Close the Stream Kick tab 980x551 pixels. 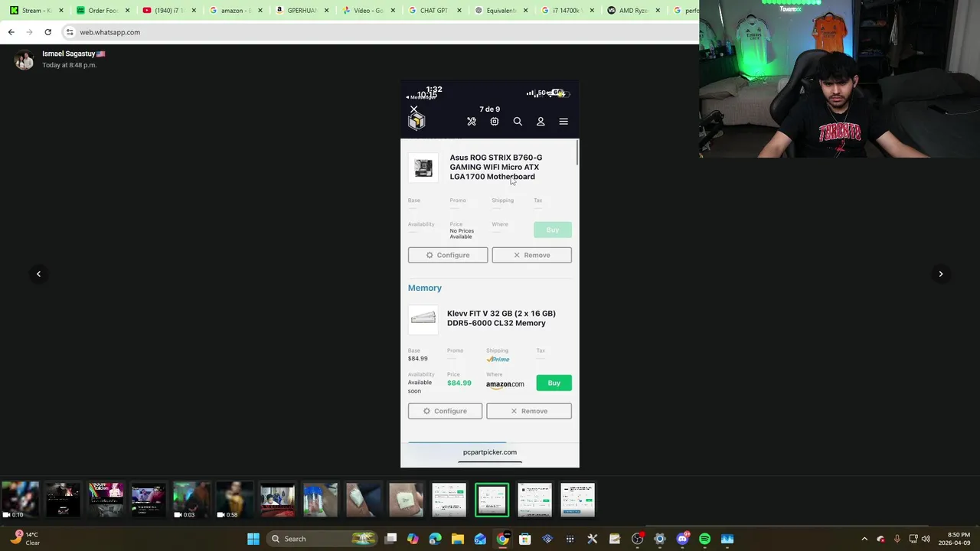[61, 11]
